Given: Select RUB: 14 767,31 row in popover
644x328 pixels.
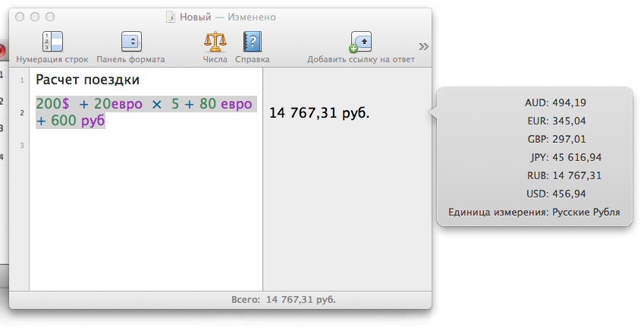Looking at the screenshot, I should point(564,175).
